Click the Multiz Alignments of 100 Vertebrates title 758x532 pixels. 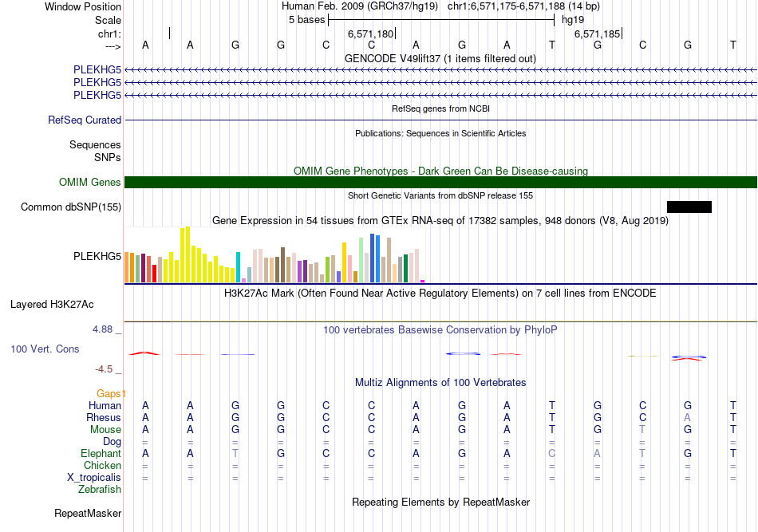coord(440,383)
